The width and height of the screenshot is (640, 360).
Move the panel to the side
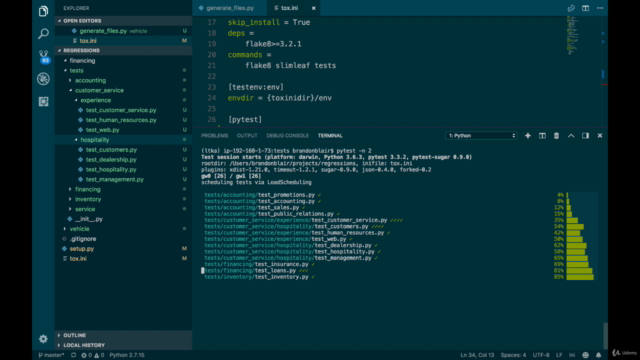[x=585, y=136]
